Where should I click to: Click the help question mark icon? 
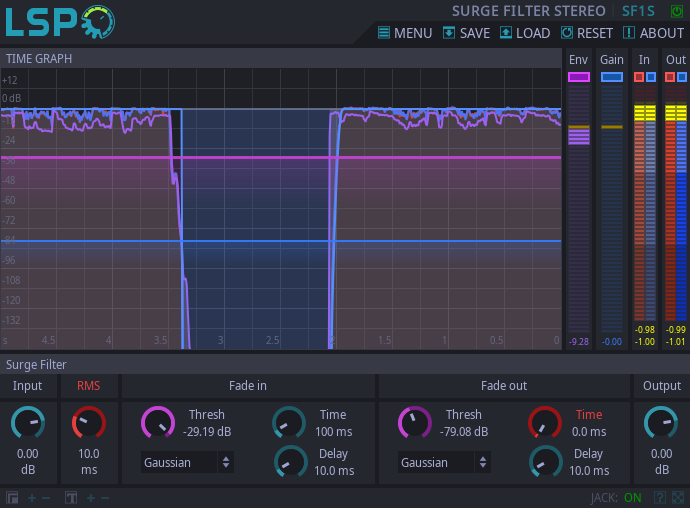659,498
